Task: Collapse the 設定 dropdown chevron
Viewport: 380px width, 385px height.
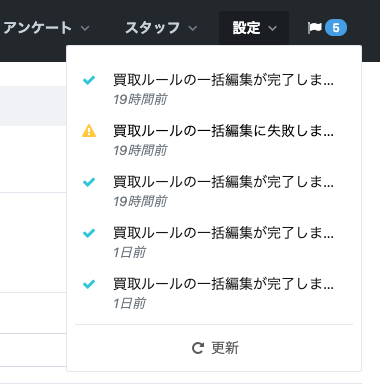Action: point(272,28)
